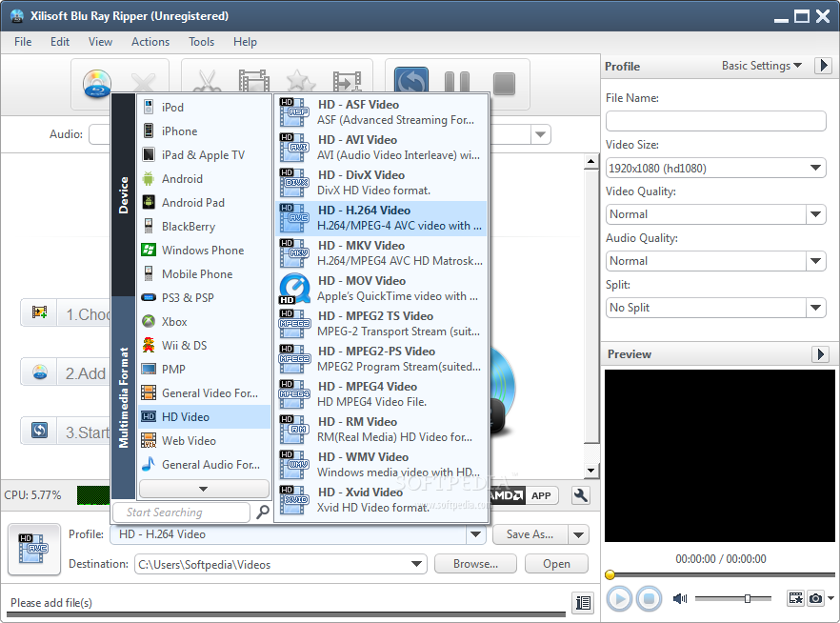Open the Video Quality dropdown
Viewport: 840px width, 623px height.
(815, 214)
